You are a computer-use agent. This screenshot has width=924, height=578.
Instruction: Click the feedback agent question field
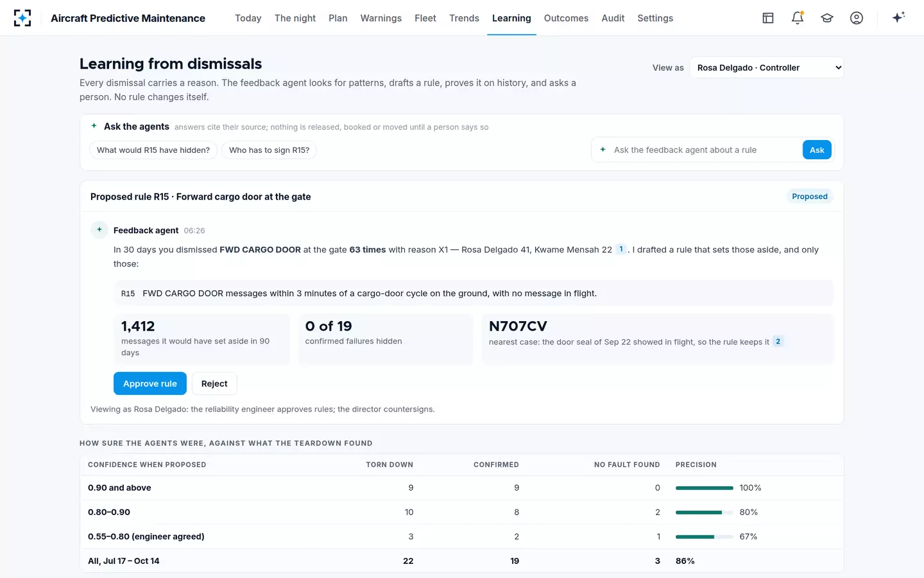tap(706, 150)
